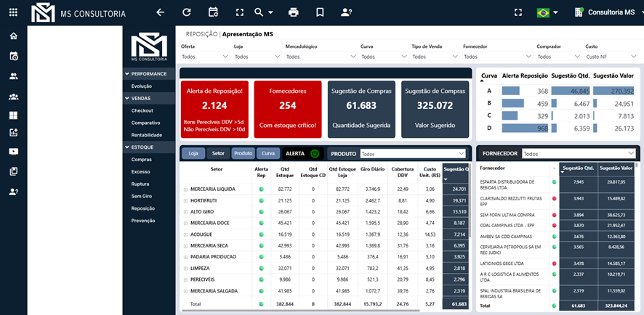This screenshot has height=315, width=644.
Task: Select Rentabilidade in the Vendas menu
Action: point(148,135)
